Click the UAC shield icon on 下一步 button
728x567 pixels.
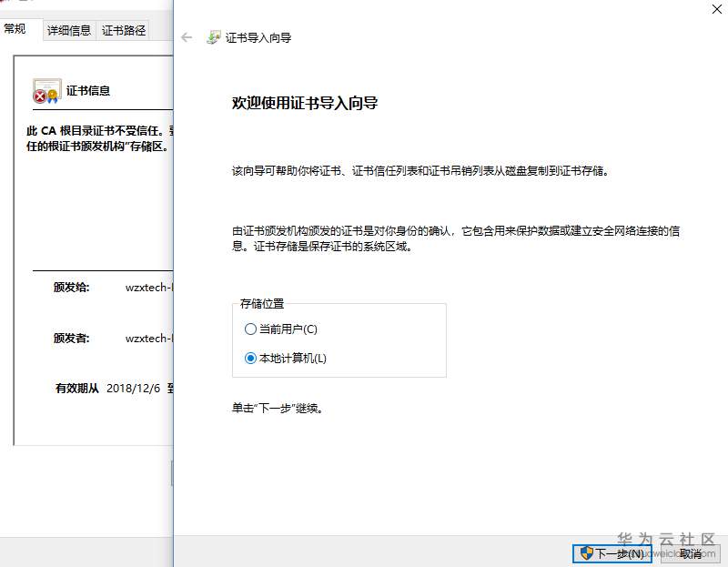click(588, 553)
